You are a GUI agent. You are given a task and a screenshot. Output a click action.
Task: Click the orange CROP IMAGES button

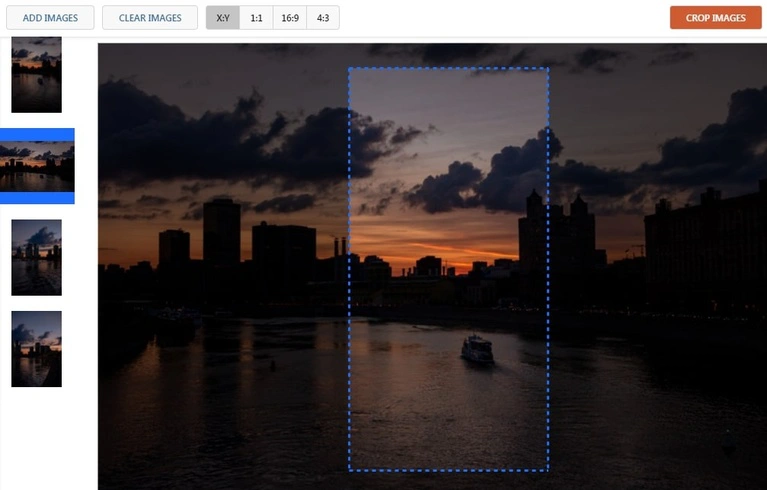tap(715, 18)
